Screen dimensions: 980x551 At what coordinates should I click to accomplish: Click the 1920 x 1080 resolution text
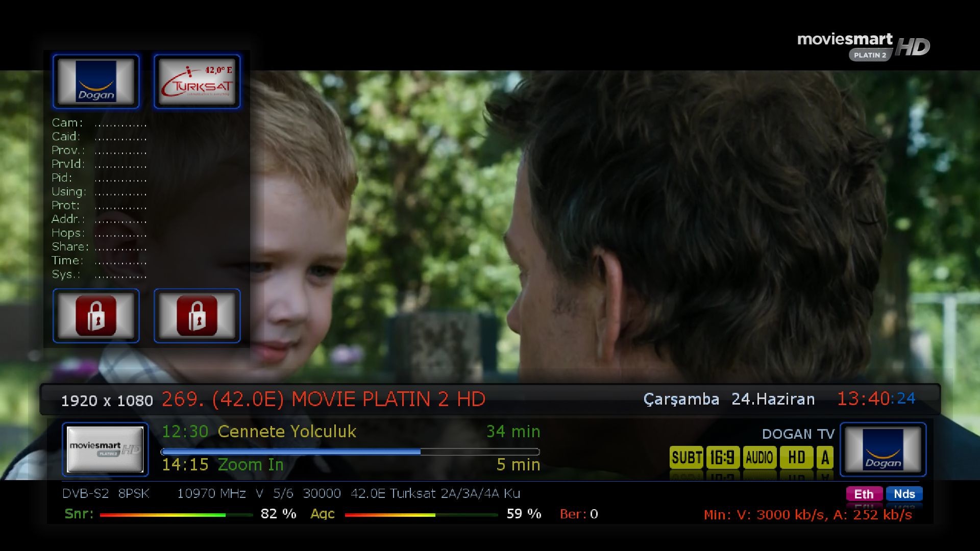[x=107, y=401]
